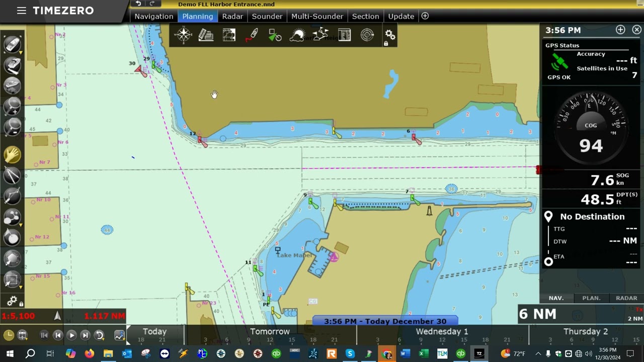Click the undo arrow in title bar
The image size is (644, 362).
pyautogui.click(x=138, y=4)
